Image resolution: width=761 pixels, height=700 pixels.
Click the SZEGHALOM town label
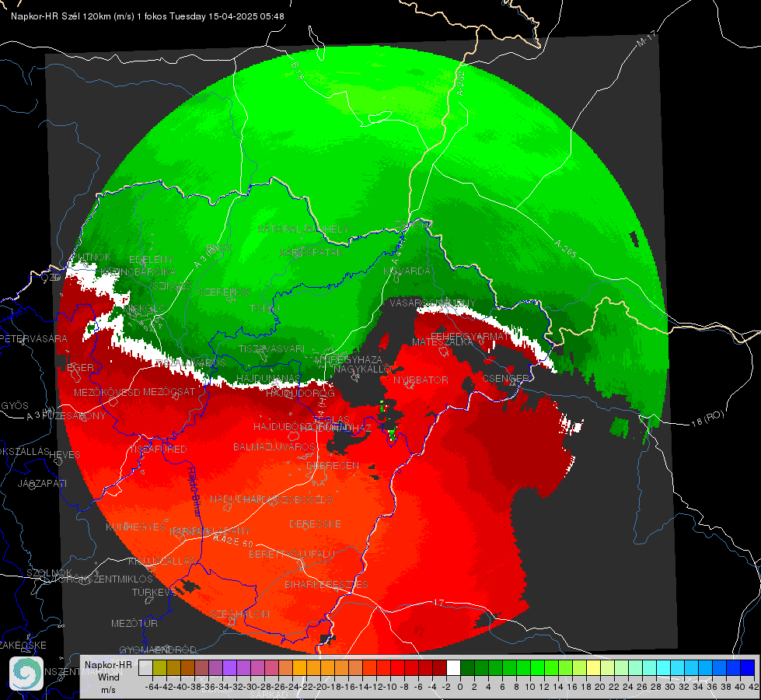(x=239, y=614)
